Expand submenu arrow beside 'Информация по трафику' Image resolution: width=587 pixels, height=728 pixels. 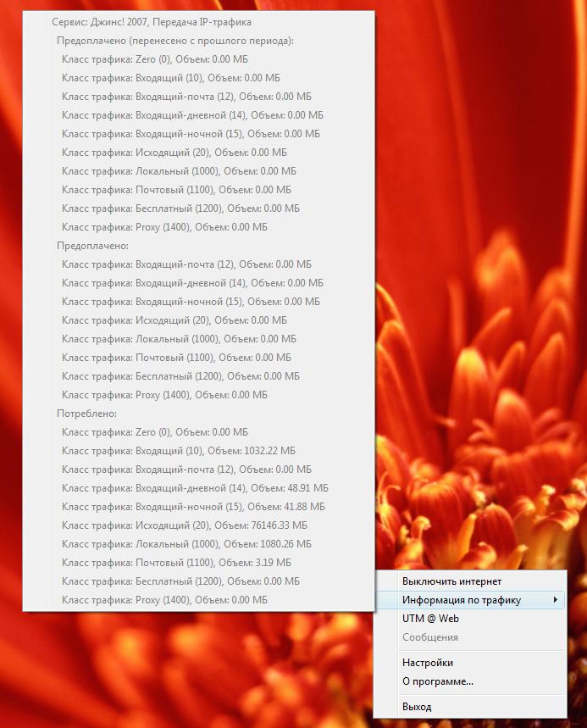(x=556, y=600)
